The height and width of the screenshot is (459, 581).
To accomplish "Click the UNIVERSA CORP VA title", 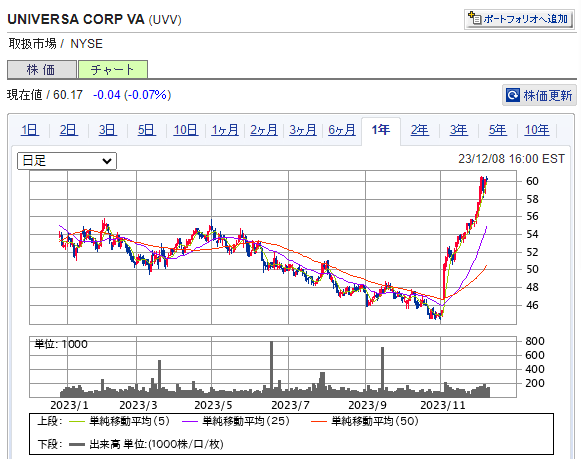I will click(x=76, y=19).
